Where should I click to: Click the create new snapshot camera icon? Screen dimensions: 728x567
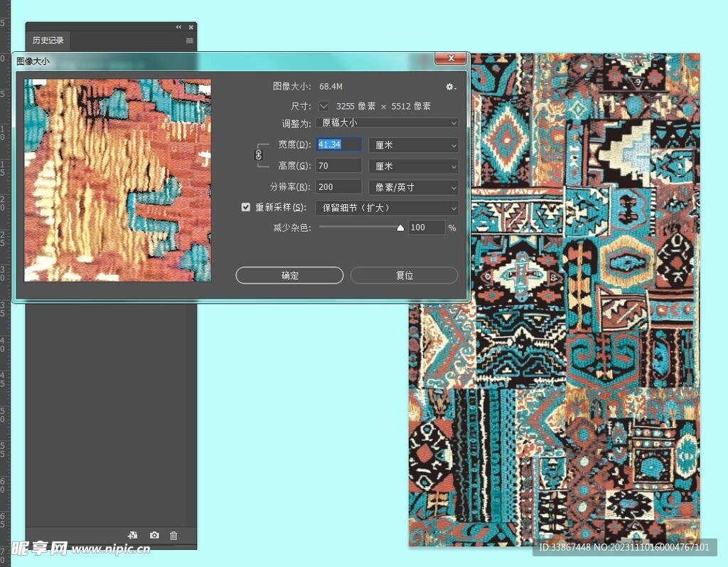154,535
